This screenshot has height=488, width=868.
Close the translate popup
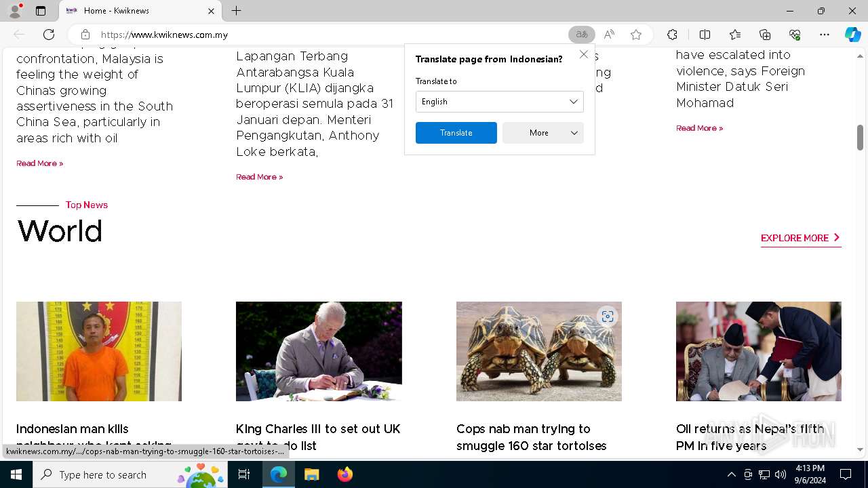(584, 54)
